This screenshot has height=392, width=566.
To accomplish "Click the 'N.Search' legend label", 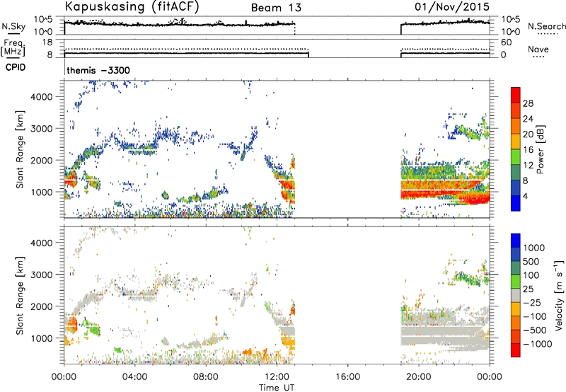I will coord(546,26).
